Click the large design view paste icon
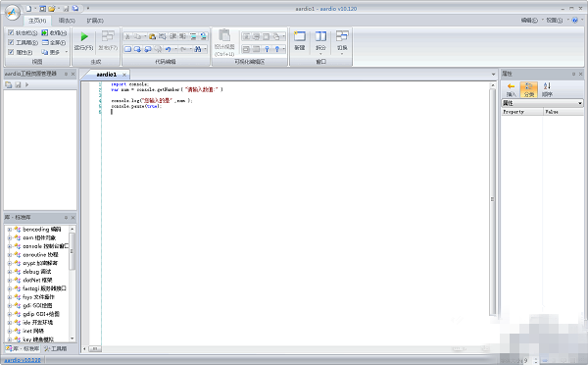Image resolution: width=588 pixels, height=365 pixels. point(224,35)
